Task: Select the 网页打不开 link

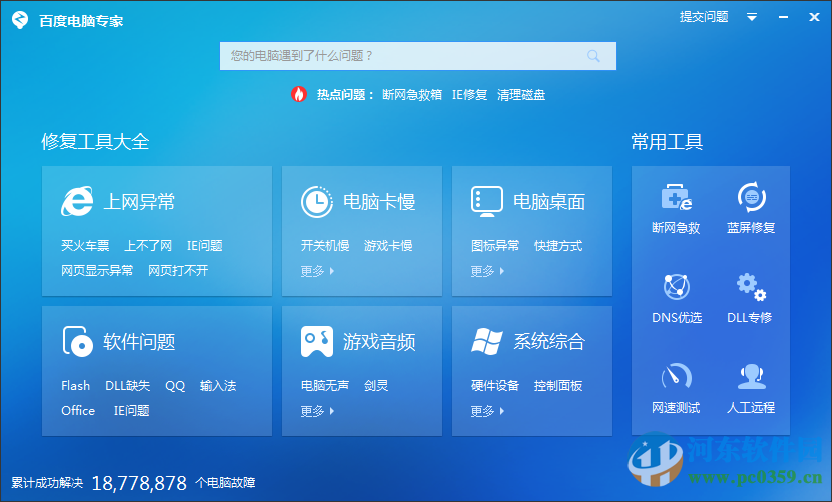Action: coord(178,271)
